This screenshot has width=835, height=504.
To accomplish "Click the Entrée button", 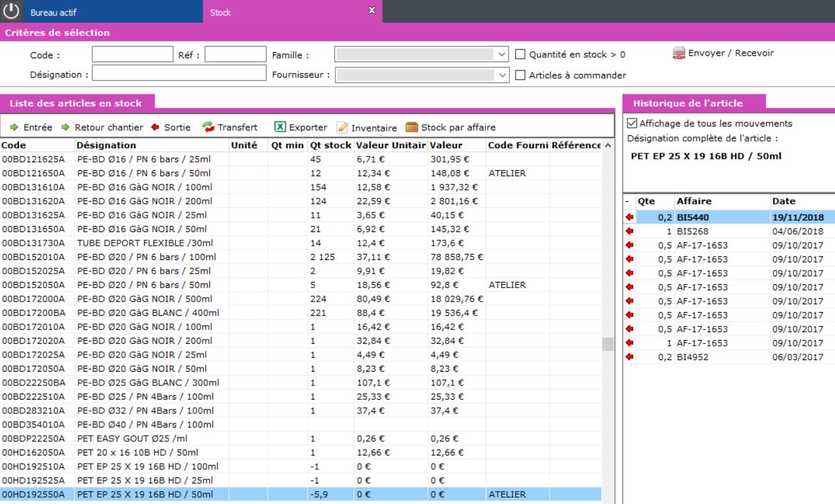I will click(31, 127).
